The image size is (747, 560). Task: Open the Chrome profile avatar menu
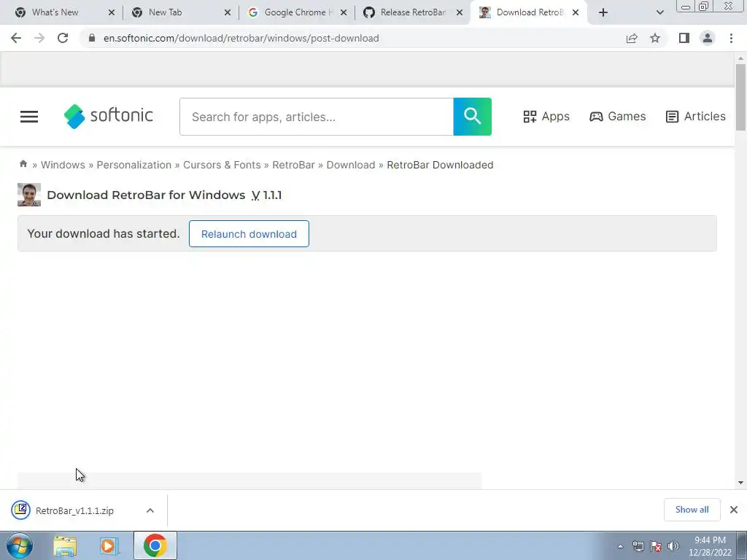pyautogui.click(x=708, y=38)
